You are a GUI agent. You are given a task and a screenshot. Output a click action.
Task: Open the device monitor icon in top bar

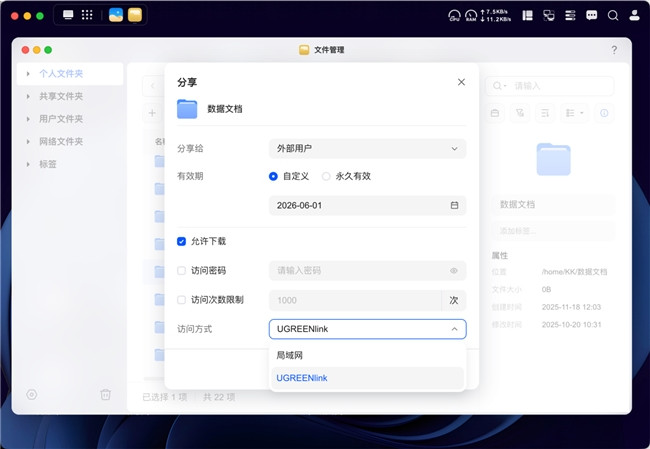tap(548, 16)
